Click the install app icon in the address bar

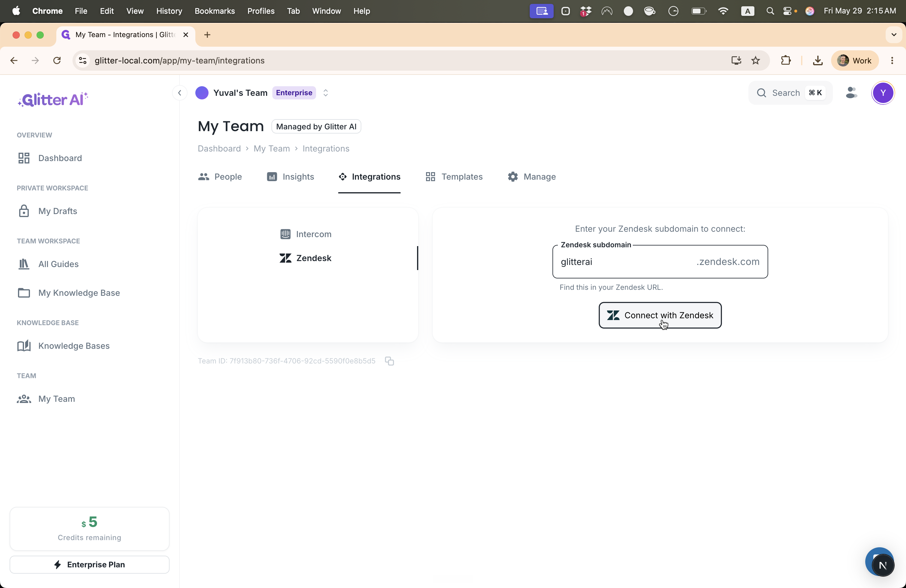(736, 60)
